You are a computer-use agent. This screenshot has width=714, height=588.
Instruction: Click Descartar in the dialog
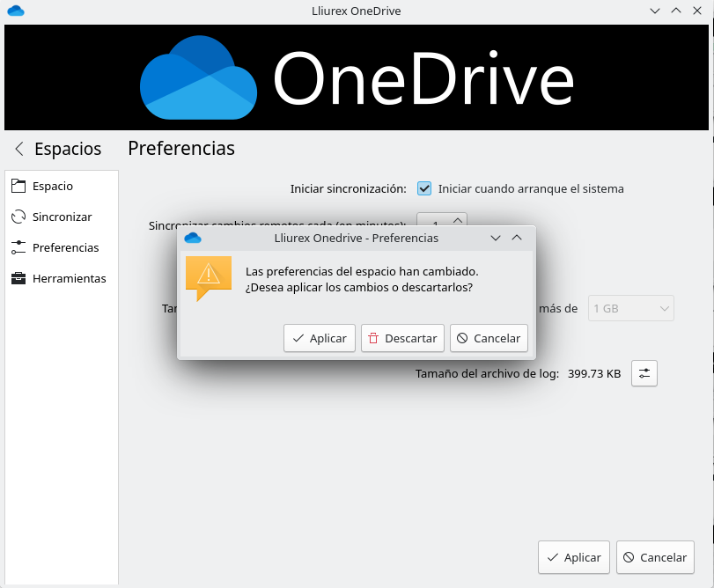(402, 338)
